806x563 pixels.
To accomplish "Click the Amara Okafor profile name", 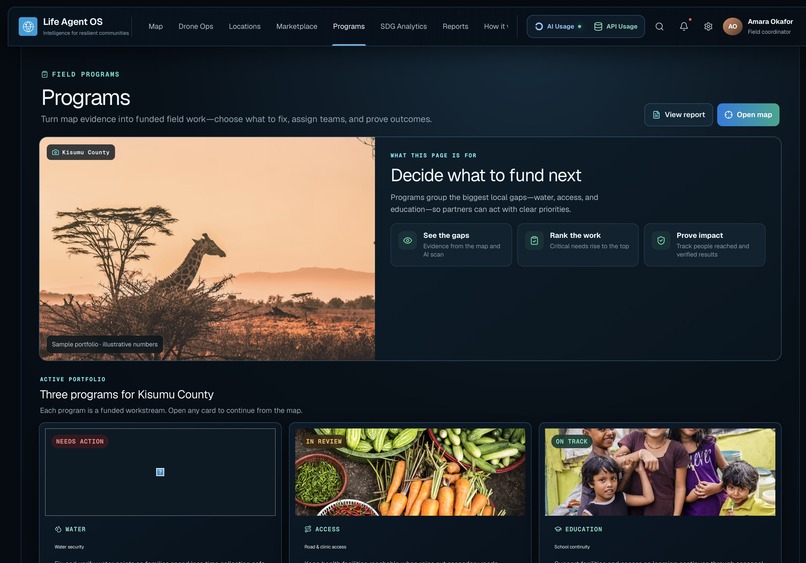I will [770, 22].
